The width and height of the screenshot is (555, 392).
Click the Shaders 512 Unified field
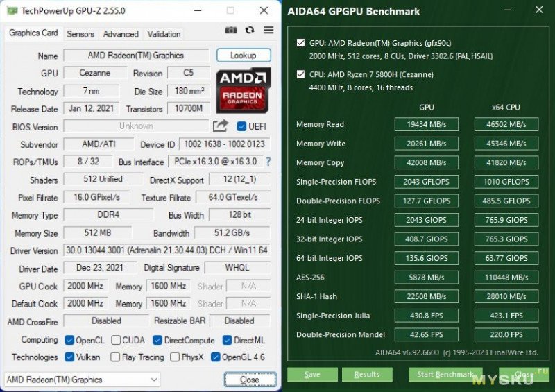103,179
